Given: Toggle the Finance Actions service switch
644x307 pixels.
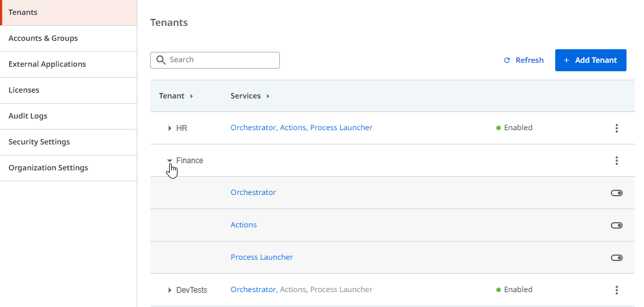Looking at the screenshot, I should click(x=617, y=225).
